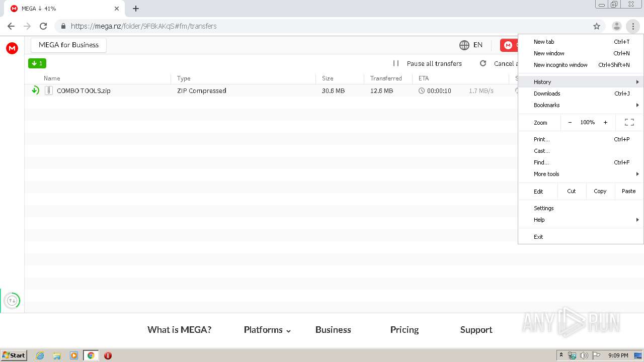Open the Chrome profile avatar icon
This screenshot has width=644, height=362.
(617, 26)
